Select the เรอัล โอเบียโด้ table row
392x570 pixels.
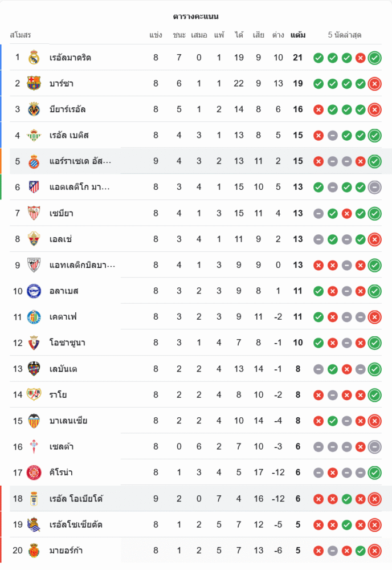171,499
